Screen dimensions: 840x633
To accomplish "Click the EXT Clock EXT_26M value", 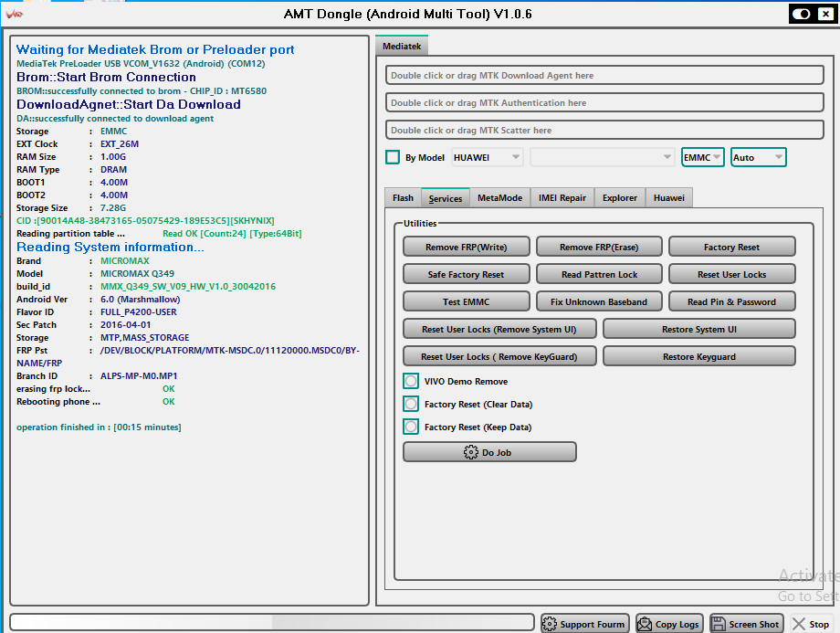I will click(120, 143).
